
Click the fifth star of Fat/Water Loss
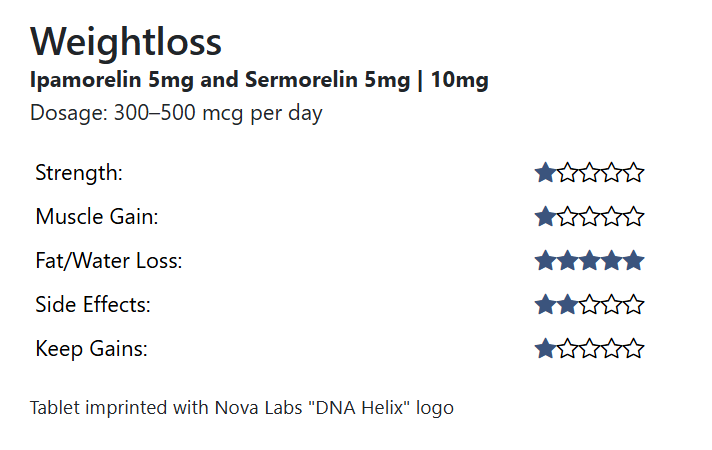click(634, 261)
